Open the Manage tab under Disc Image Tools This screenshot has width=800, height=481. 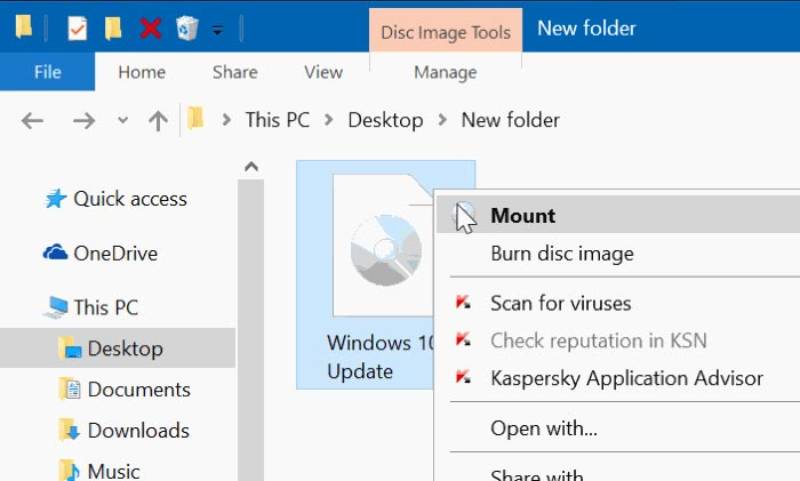coord(445,72)
